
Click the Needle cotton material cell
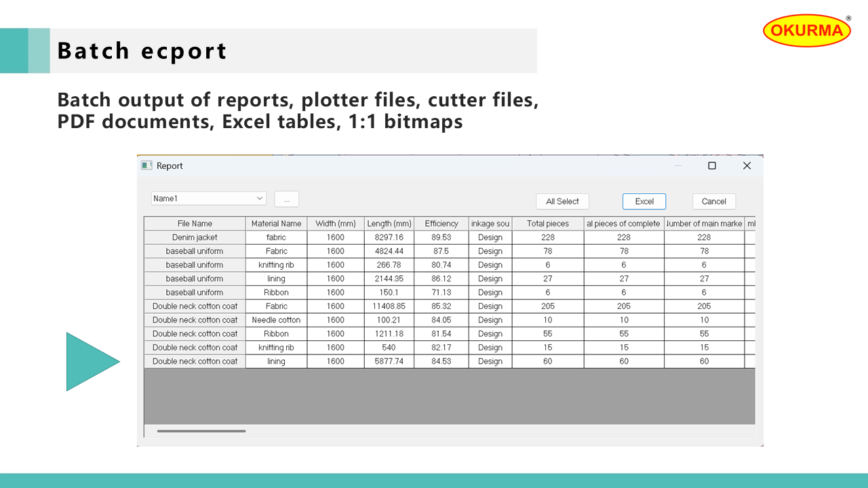pos(276,320)
